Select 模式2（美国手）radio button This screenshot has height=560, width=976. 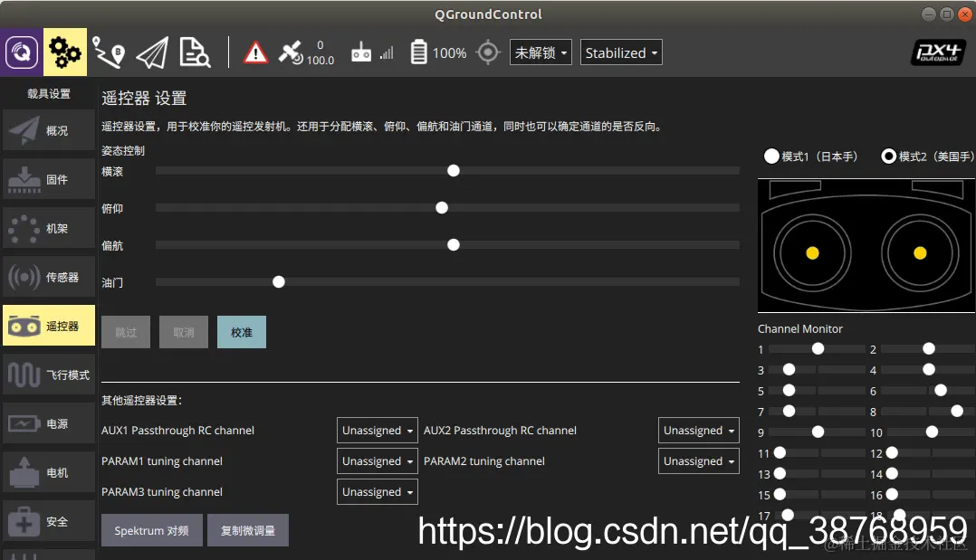(x=888, y=156)
